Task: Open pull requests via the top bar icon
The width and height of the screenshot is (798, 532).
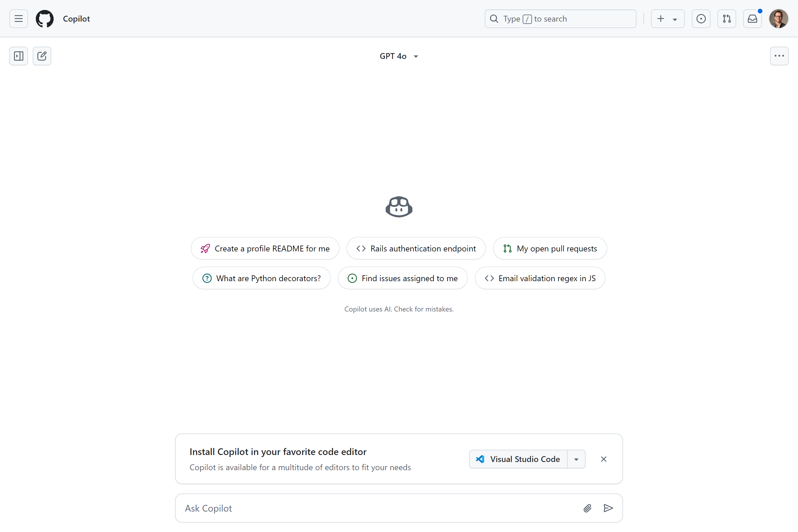Action: (727, 19)
